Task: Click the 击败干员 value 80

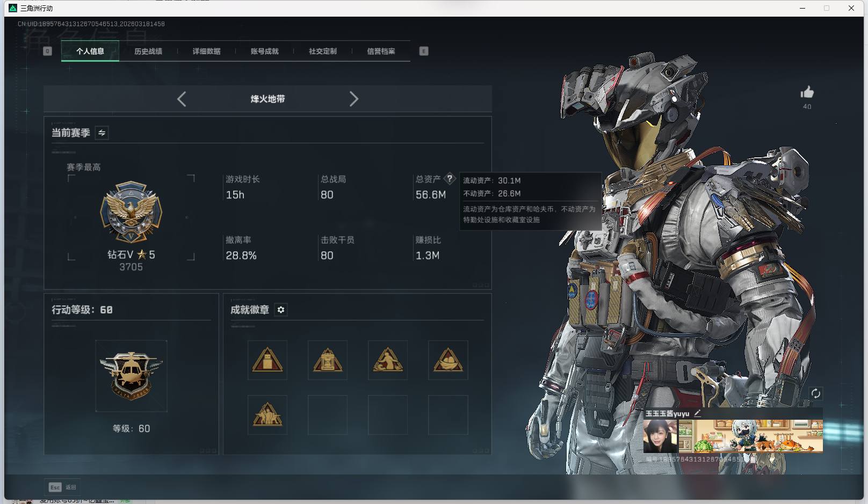Action: click(327, 255)
